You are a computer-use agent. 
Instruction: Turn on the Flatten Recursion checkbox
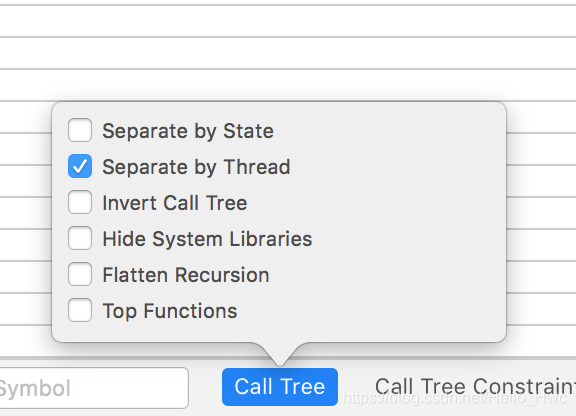click(x=80, y=274)
